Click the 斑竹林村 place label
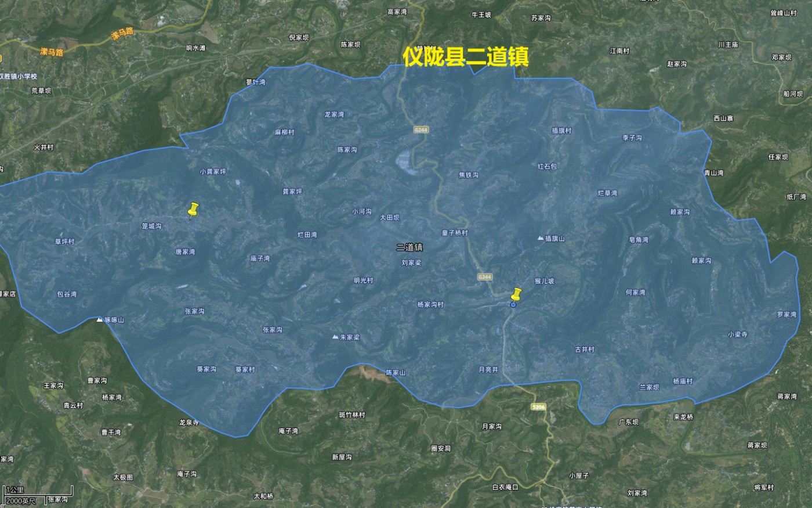The width and height of the screenshot is (812, 508). (352, 415)
